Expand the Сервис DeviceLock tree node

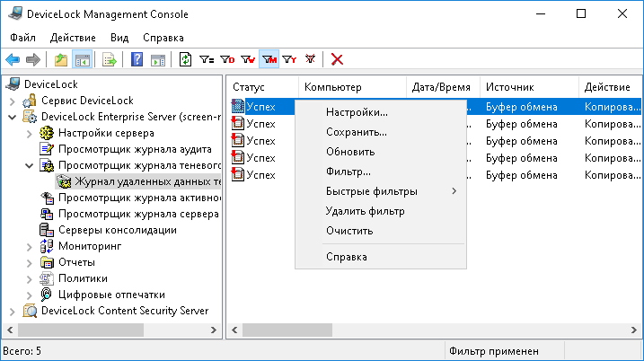point(13,101)
